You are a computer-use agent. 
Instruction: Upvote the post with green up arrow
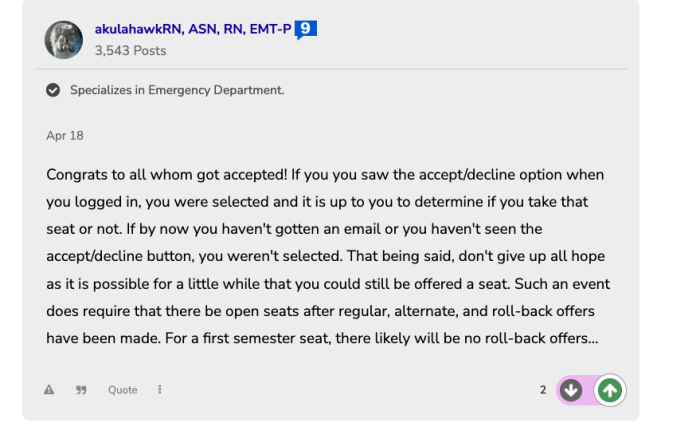tap(609, 390)
